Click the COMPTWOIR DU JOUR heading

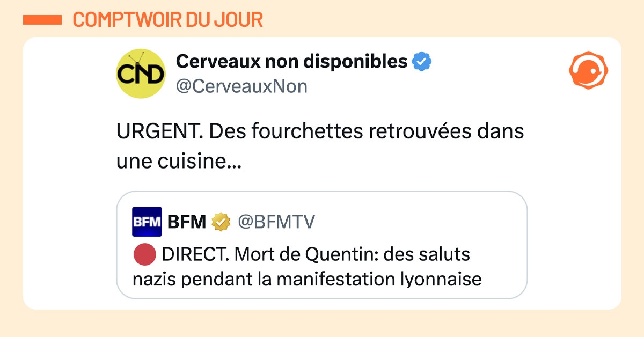tap(167, 20)
